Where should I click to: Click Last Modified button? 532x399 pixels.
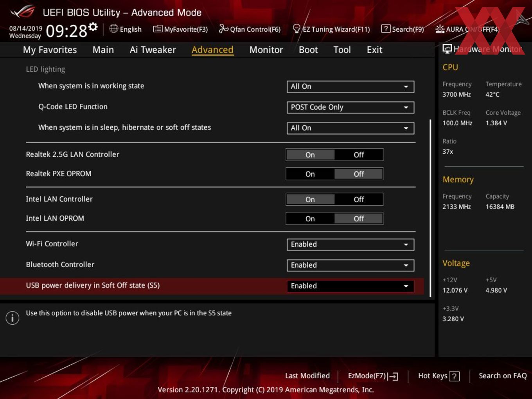307,376
